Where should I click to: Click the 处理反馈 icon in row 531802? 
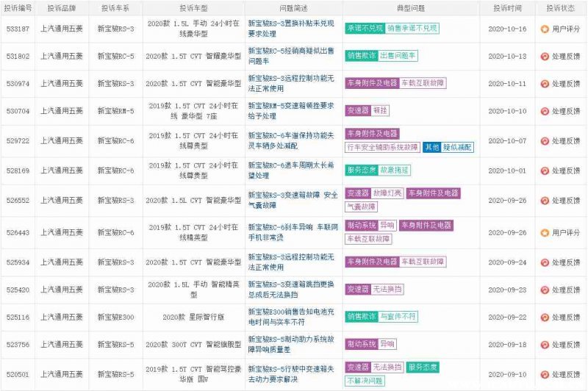[x=544, y=56]
